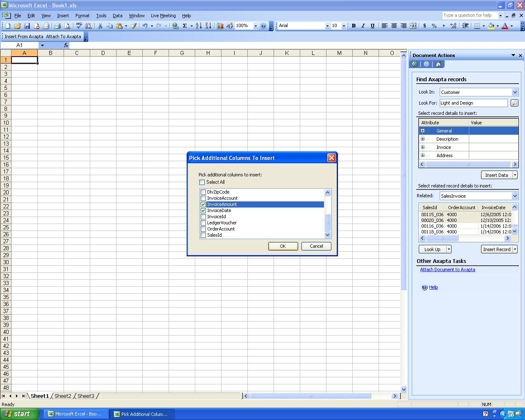This screenshot has width=525, height=420.
Task: Click the Open file folder icon
Action: click(x=17, y=26)
